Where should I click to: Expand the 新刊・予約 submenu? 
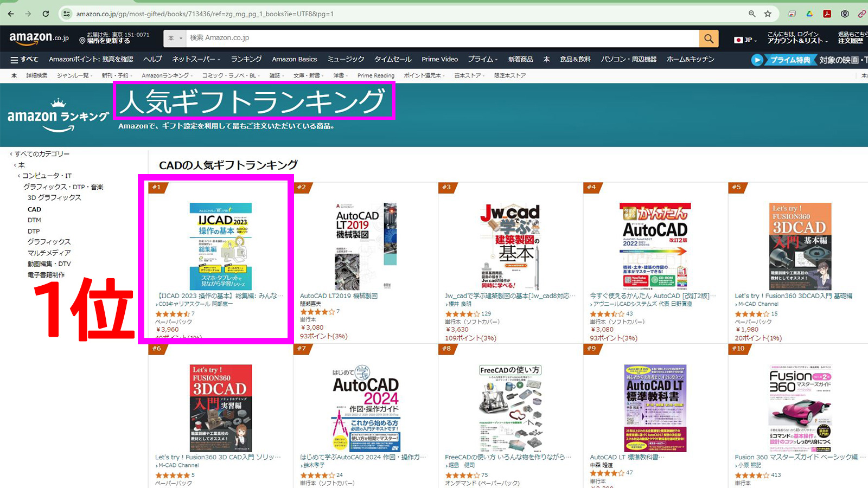coord(117,75)
